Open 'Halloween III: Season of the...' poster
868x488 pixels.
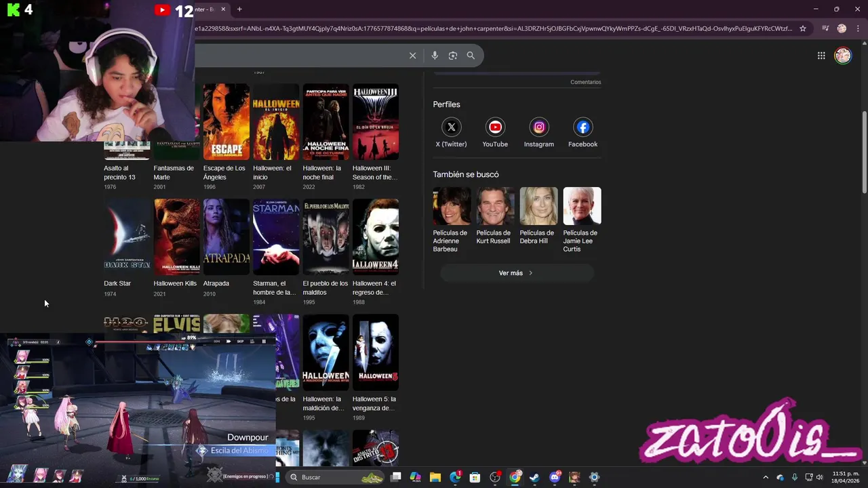pos(376,122)
